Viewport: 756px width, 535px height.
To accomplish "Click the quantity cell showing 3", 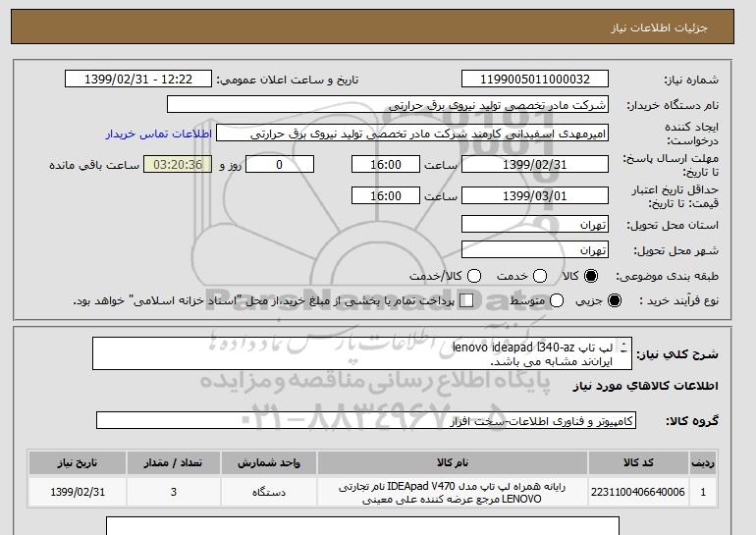I will [174, 492].
